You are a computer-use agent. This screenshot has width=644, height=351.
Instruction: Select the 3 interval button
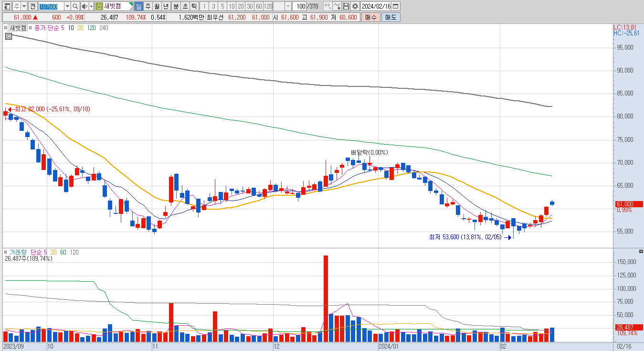(213, 6)
